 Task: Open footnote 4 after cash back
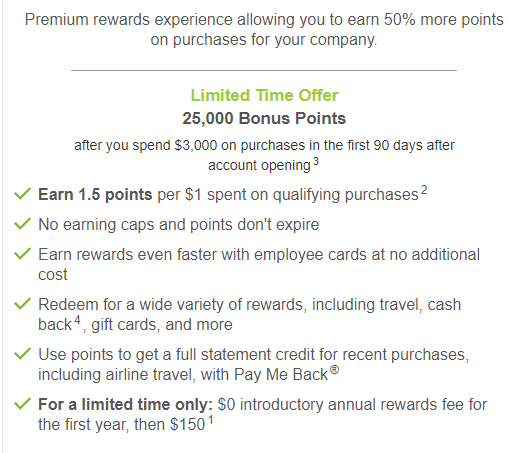coord(77,320)
